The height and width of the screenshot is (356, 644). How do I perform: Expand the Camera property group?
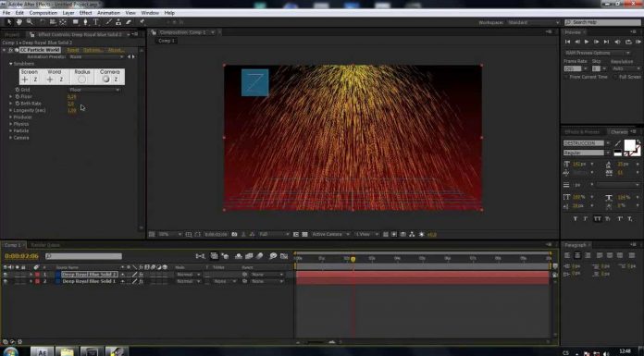click(x=11, y=138)
